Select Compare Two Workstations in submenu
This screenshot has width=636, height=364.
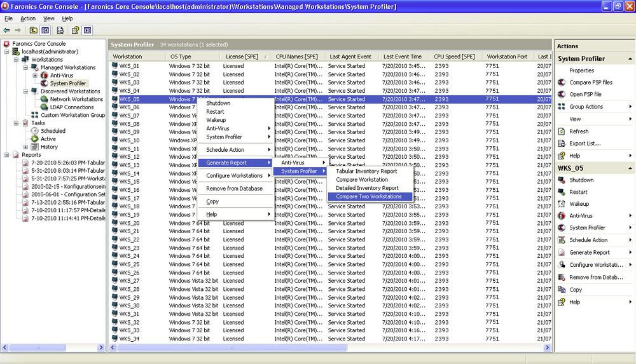(x=370, y=196)
